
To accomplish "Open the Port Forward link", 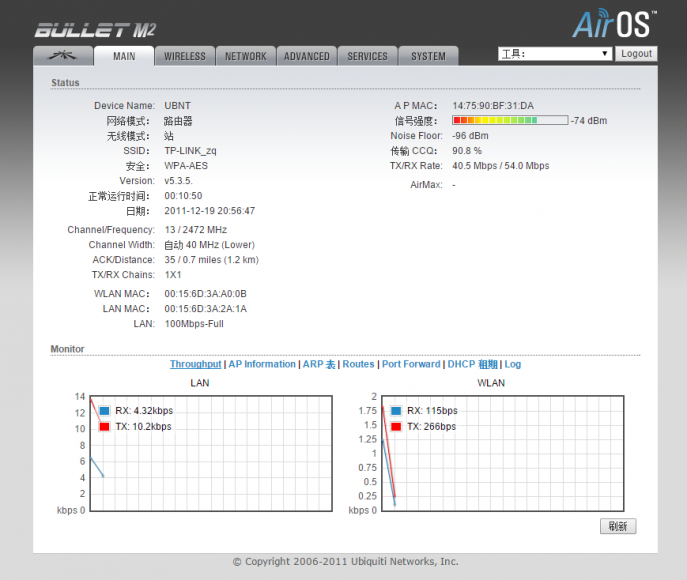I will pyautogui.click(x=411, y=364).
